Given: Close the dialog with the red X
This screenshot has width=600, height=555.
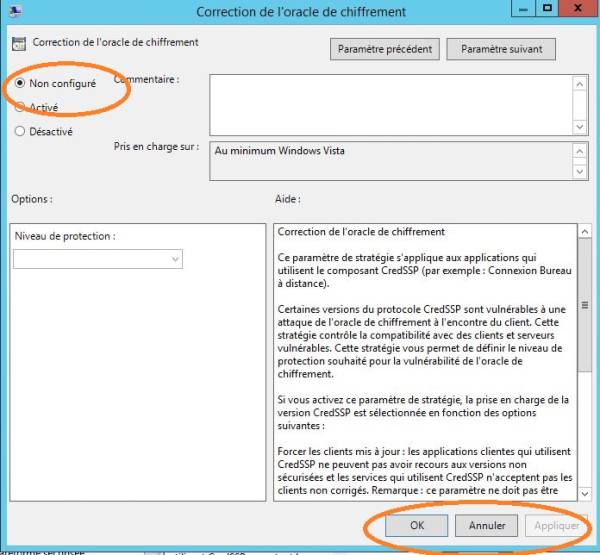Looking at the screenshot, I should [x=579, y=9].
